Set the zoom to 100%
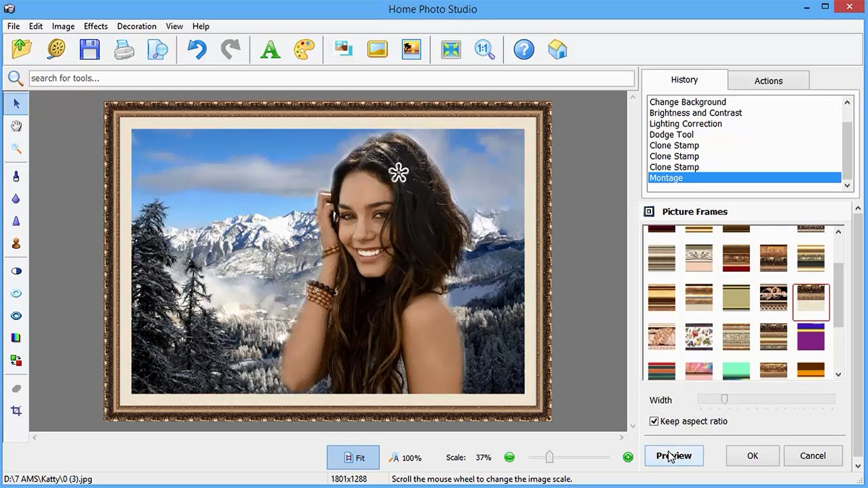Image resolution: width=868 pixels, height=488 pixels. pos(406,457)
